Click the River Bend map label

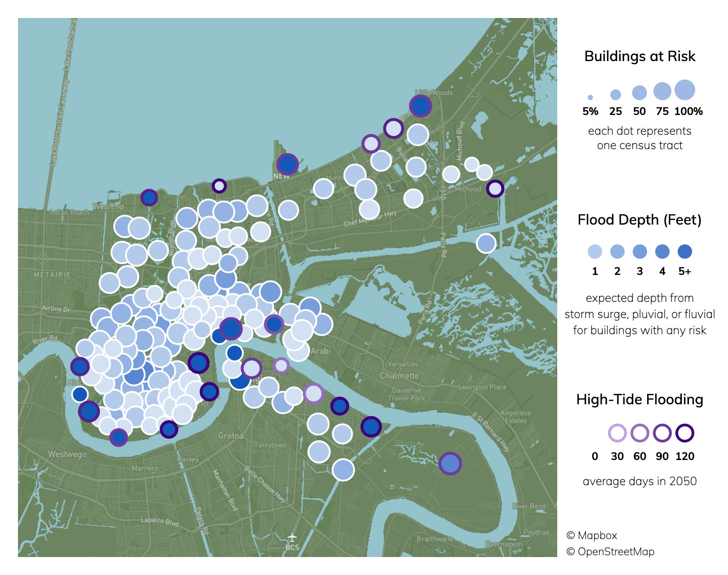[529, 506]
